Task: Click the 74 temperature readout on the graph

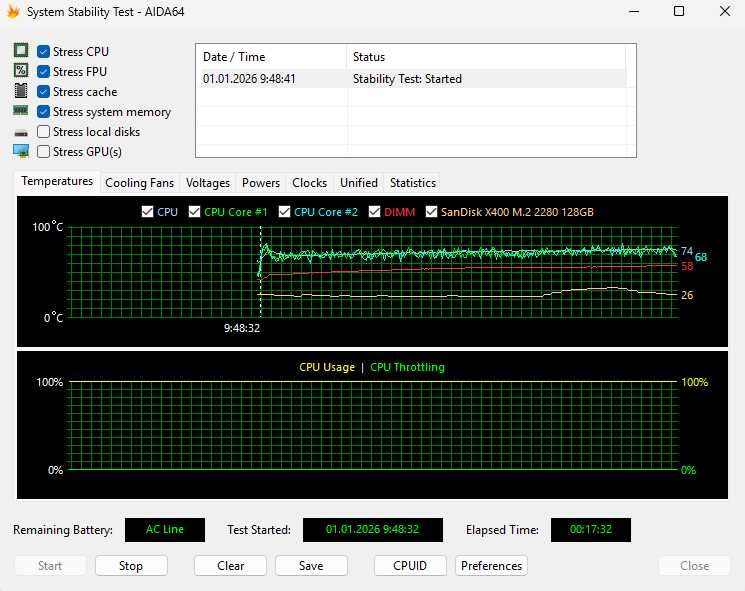Action: pos(687,251)
